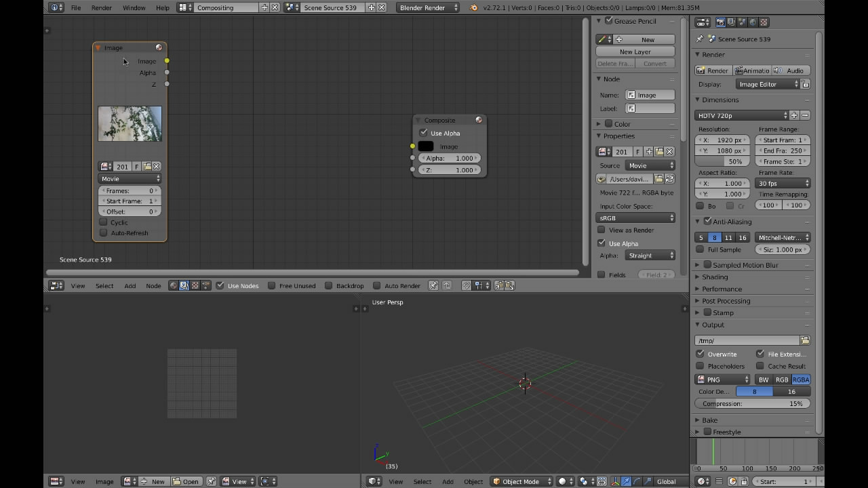Viewport: 868px width, 488px height.
Task: Open the Movie source dropdown in Image node
Action: (x=130, y=178)
